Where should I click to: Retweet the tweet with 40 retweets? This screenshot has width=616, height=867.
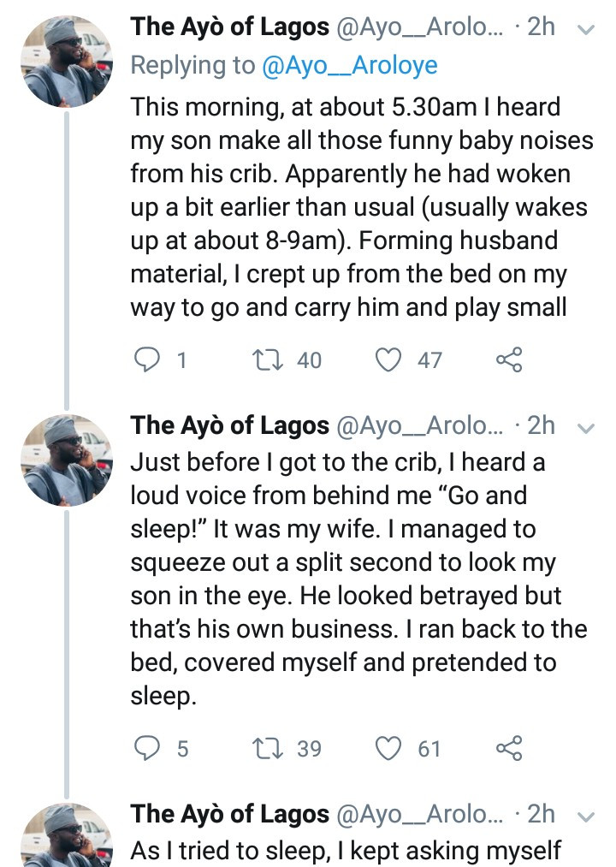coord(268,360)
